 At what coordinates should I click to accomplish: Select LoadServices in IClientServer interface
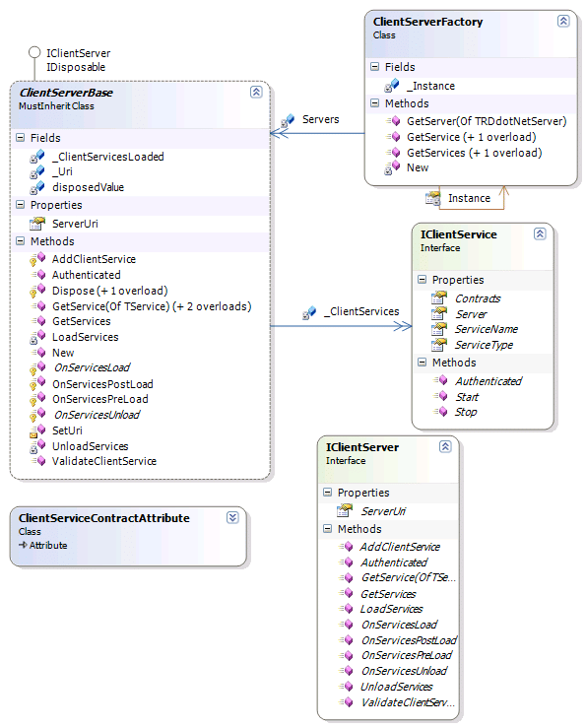click(x=391, y=609)
